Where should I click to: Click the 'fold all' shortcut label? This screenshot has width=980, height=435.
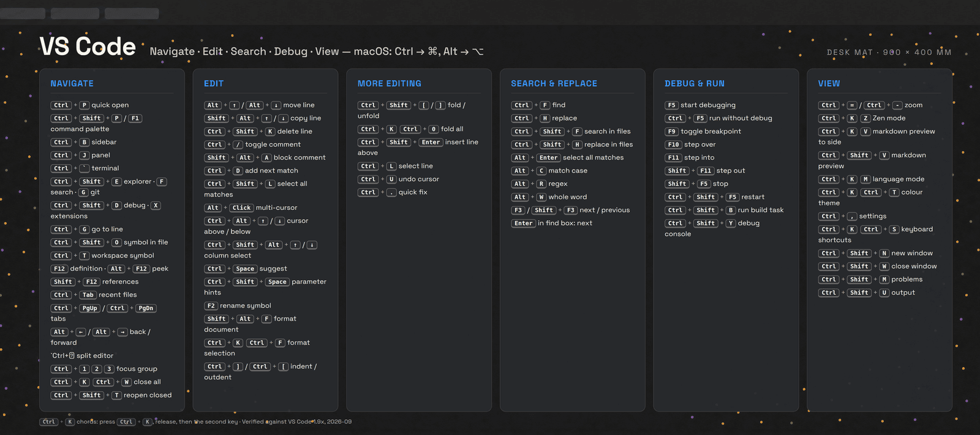coord(452,129)
